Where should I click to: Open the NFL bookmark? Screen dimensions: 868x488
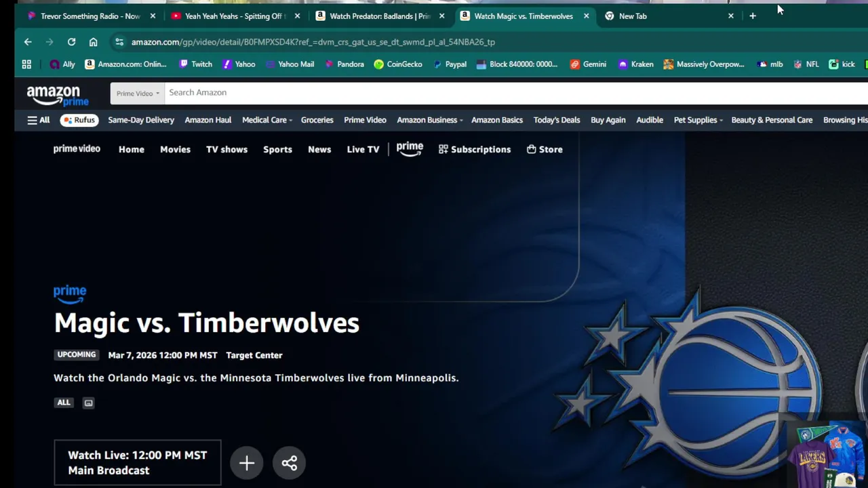[806, 64]
